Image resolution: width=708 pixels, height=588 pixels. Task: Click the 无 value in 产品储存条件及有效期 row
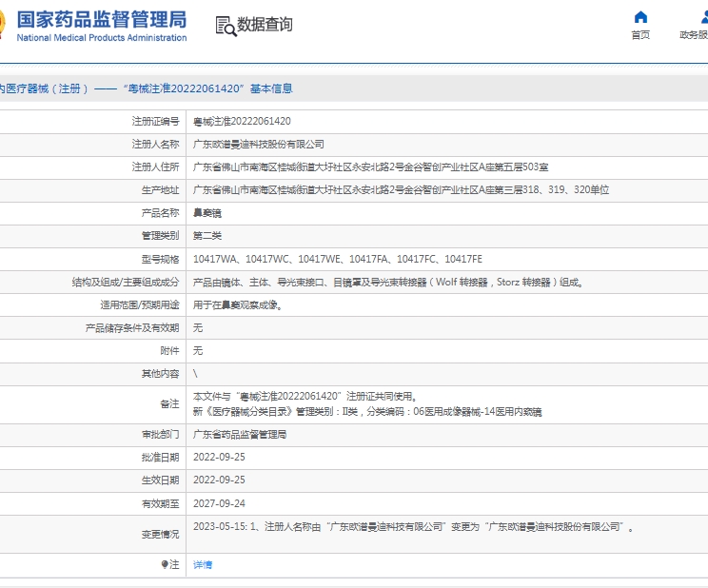point(198,328)
